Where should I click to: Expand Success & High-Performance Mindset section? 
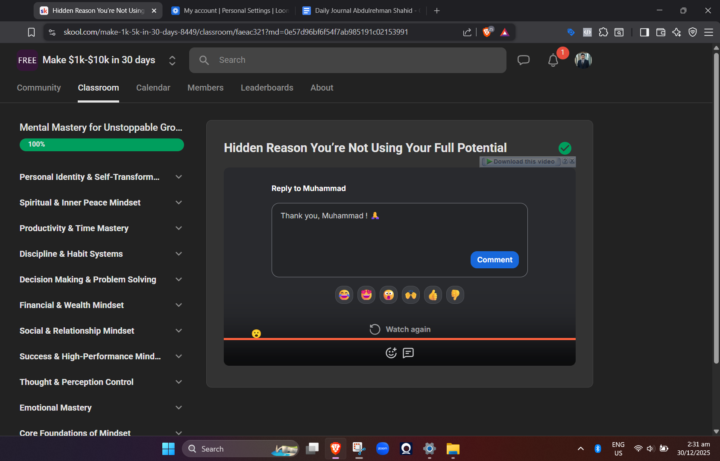click(x=179, y=356)
